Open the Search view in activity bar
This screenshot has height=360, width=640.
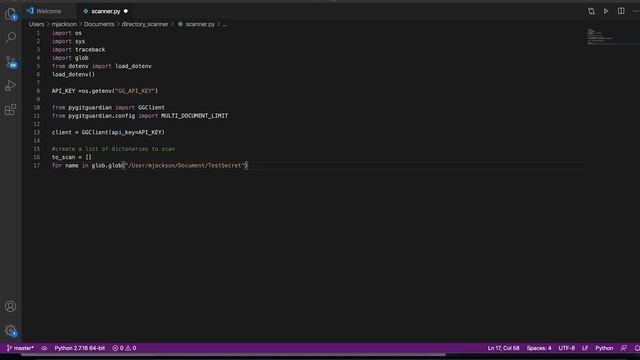(x=11, y=38)
